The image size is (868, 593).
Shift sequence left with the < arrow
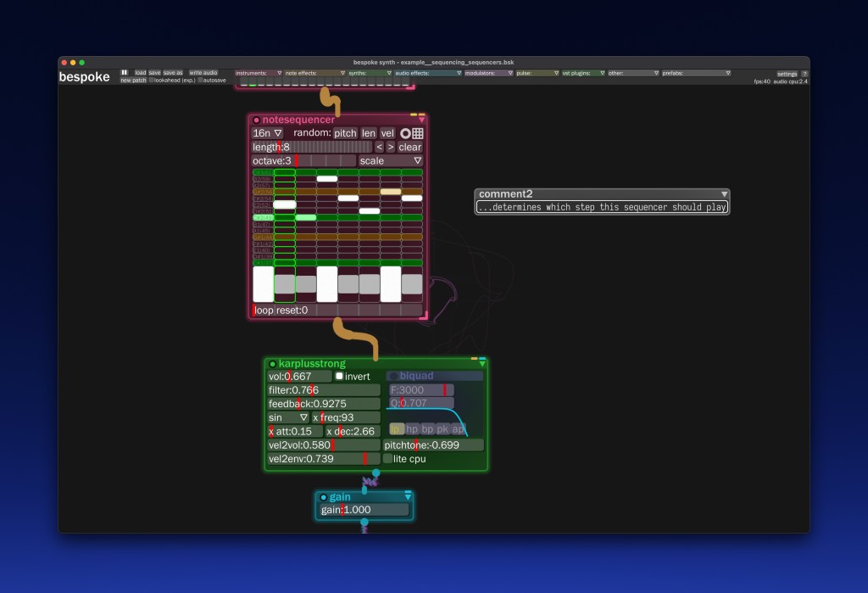[380, 147]
